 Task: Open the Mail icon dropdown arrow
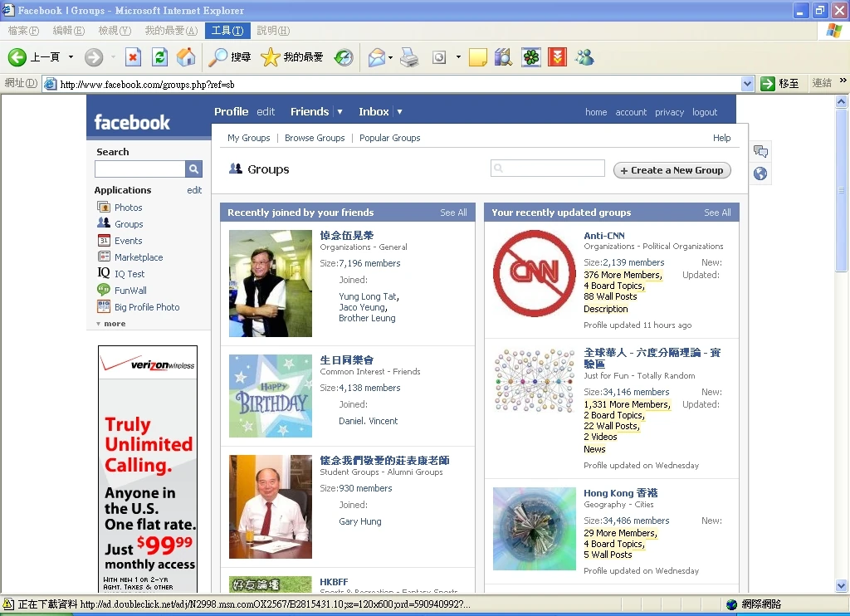390,57
